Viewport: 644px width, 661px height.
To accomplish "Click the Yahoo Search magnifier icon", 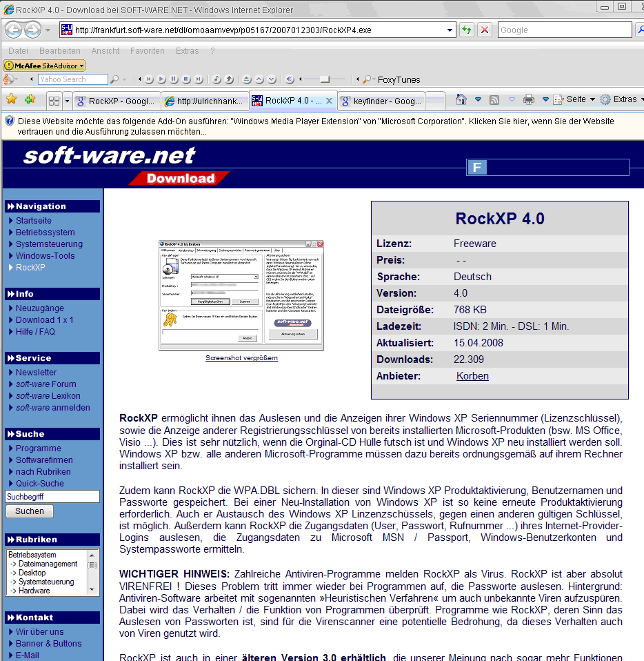I will click(114, 79).
